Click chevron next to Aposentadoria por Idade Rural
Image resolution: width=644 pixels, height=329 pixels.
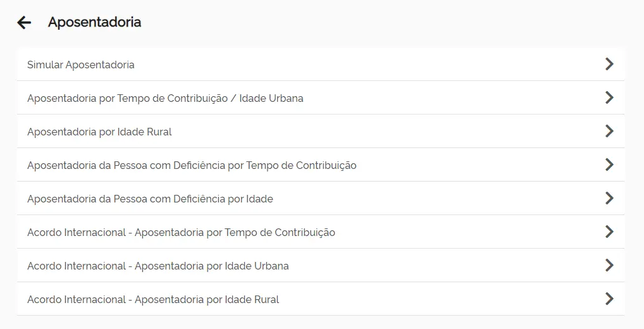pos(609,131)
